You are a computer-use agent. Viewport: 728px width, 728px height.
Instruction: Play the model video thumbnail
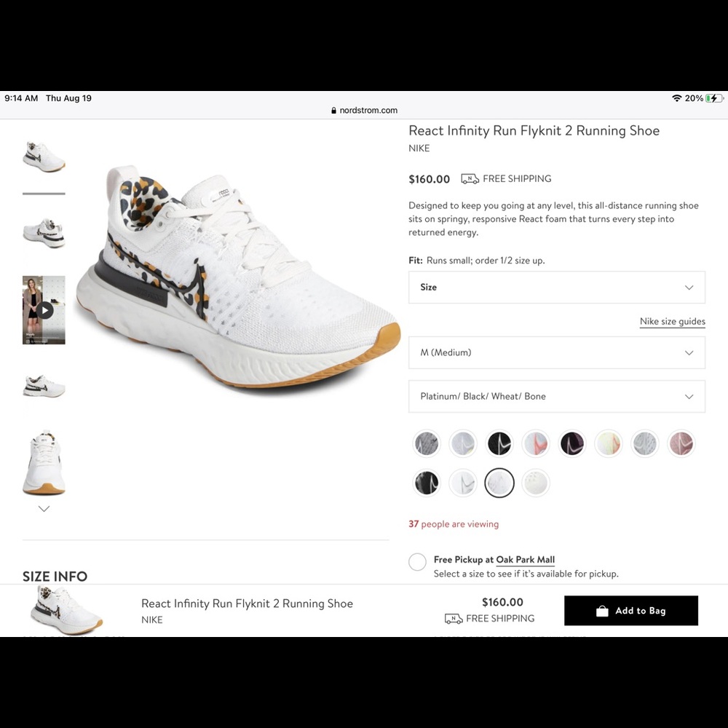(x=44, y=309)
